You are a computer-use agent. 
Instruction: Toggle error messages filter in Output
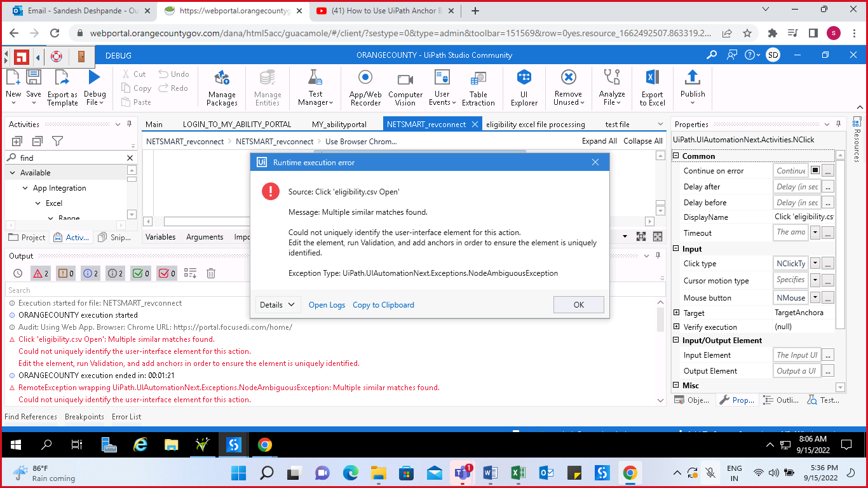(x=41, y=273)
